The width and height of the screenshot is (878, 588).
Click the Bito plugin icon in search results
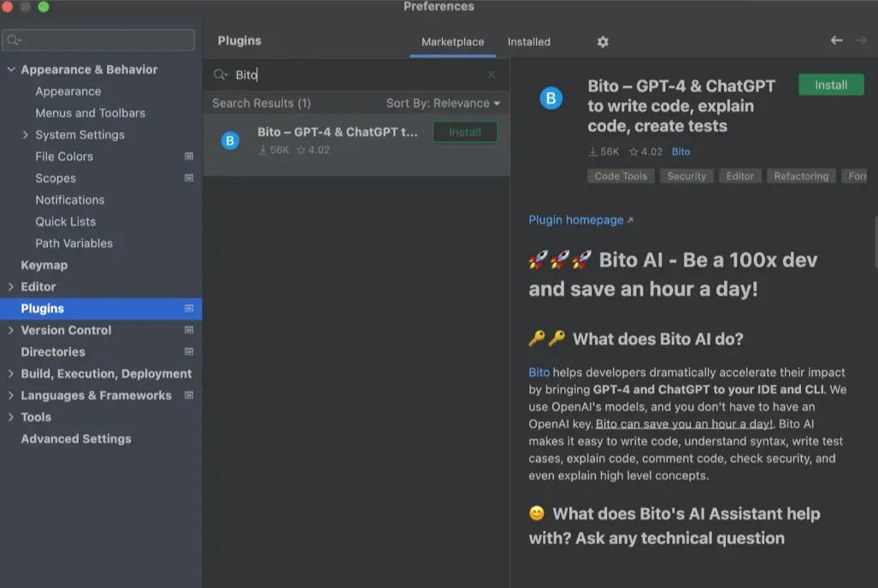(229, 139)
